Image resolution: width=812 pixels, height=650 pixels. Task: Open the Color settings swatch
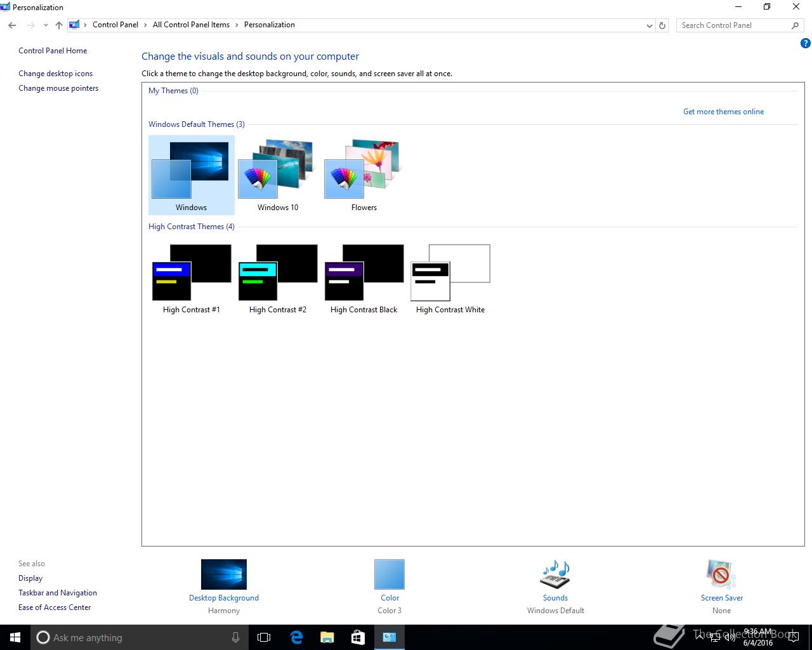[x=390, y=574]
